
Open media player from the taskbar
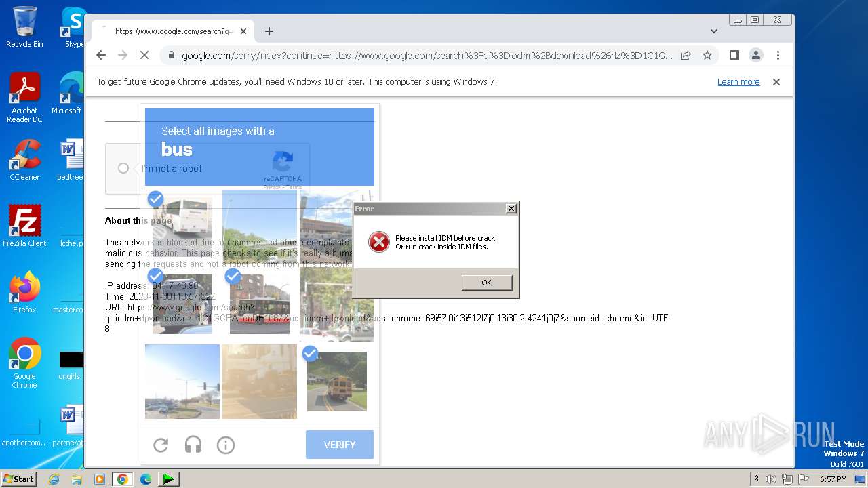(x=100, y=479)
